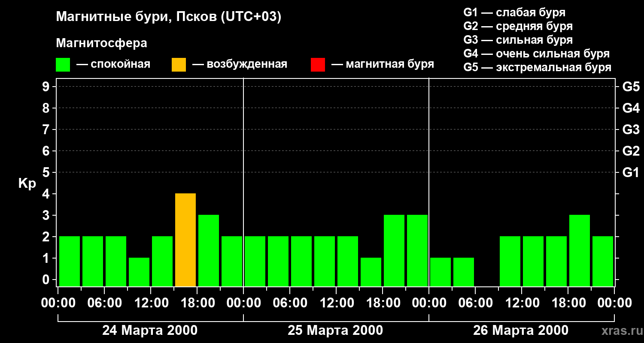Screen dimensions: 644x343
Task: Click the '24 Марта 2000' date label
Action: tap(150, 331)
